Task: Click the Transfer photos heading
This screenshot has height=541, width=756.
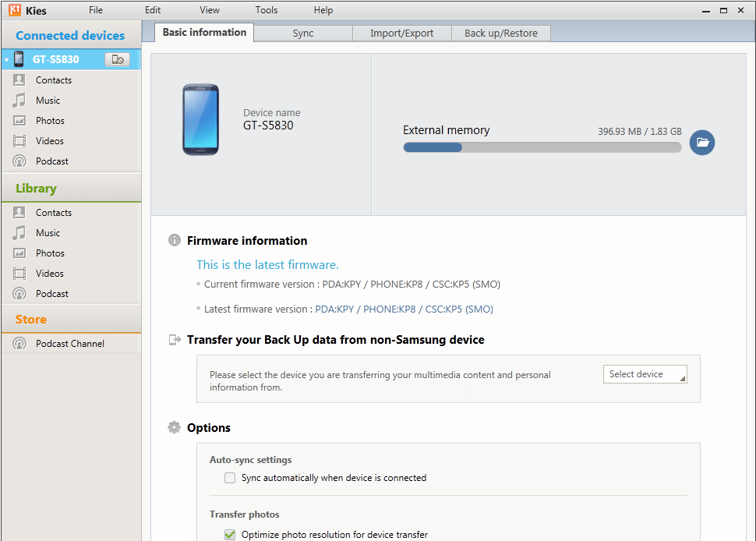Action: click(245, 514)
